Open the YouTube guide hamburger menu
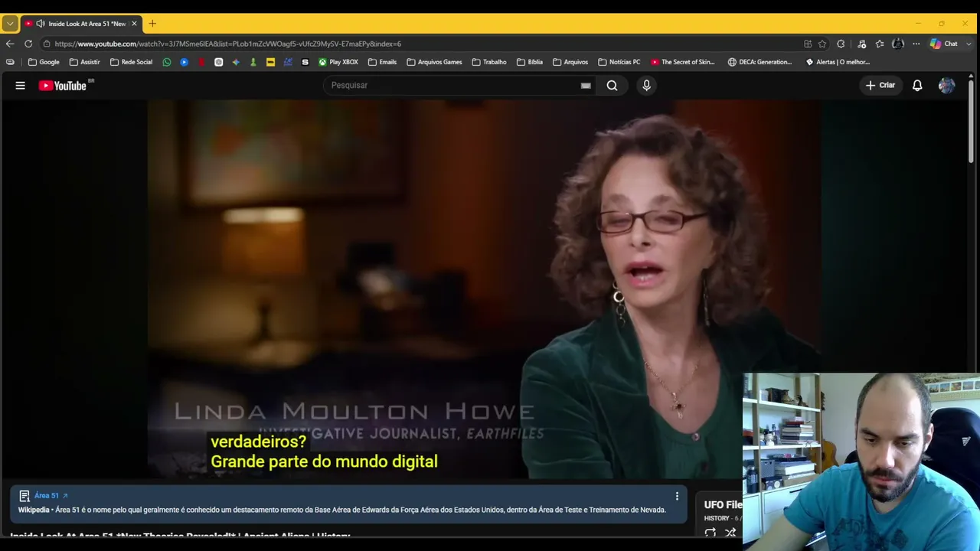980x551 pixels. (x=21, y=86)
